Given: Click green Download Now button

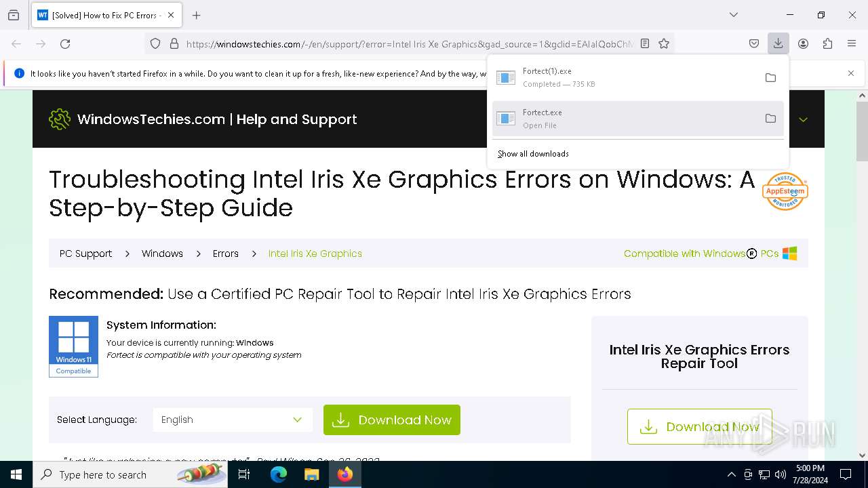Looking at the screenshot, I should [x=392, y=420].
